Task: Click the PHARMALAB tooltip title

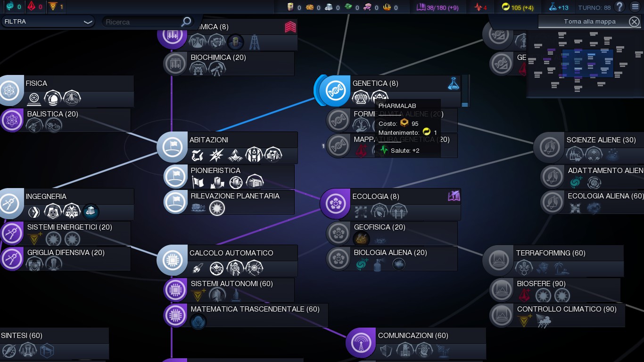Action: (397, 106)
